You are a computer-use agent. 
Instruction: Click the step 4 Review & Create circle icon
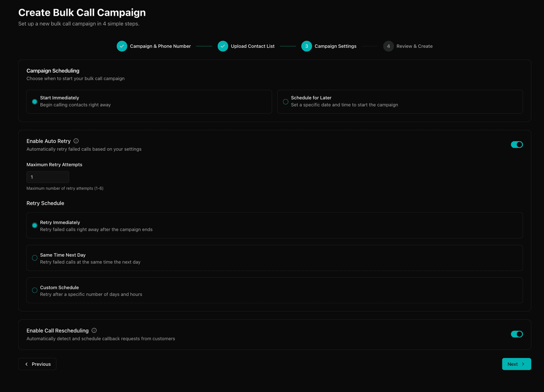388,46
